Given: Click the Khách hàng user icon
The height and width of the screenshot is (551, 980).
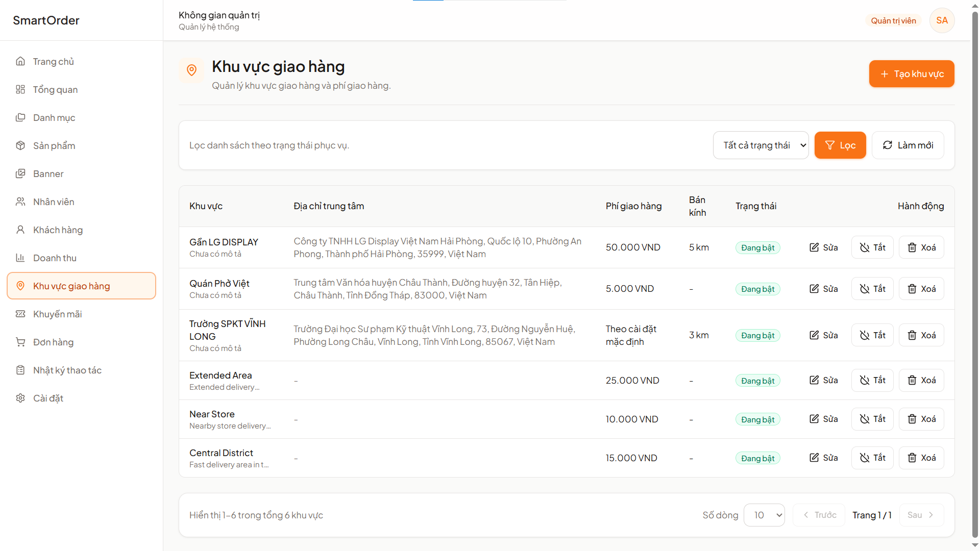Looking at the screenshot, I should click(20, 230).
